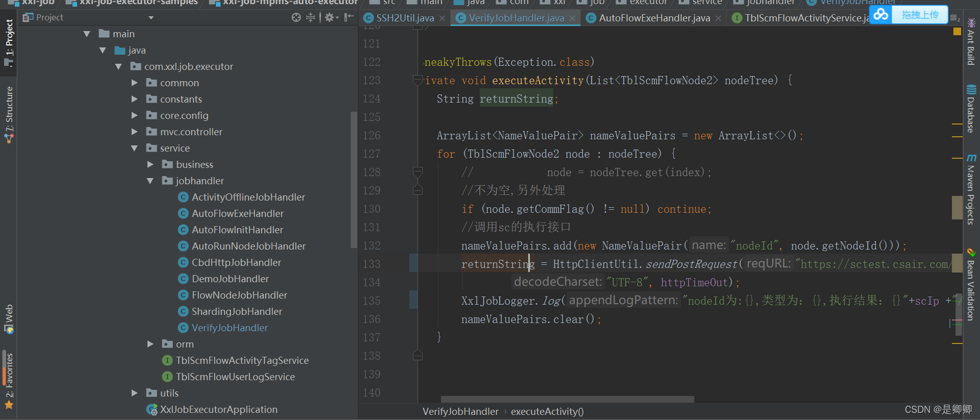The width and height of the screenshot is (980, 420).
Task: Click the collapse all icon in Project panel
Action: point(310,17)
